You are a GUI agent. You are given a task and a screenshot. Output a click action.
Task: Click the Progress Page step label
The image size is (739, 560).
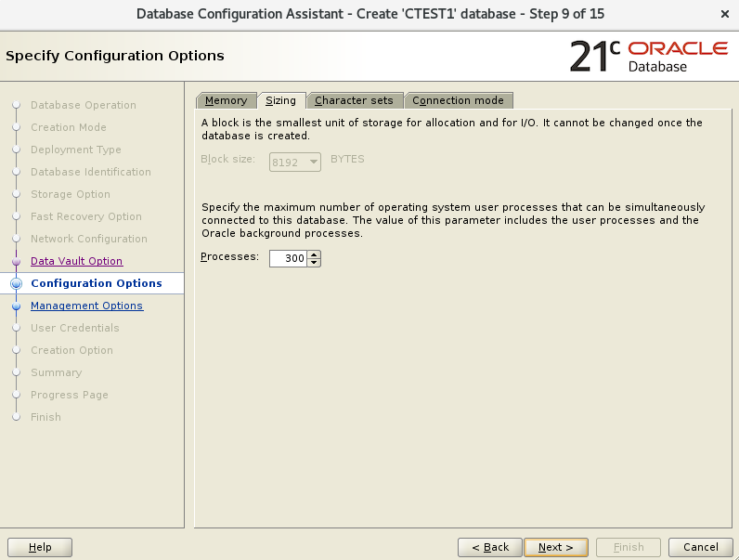(70, 395)
